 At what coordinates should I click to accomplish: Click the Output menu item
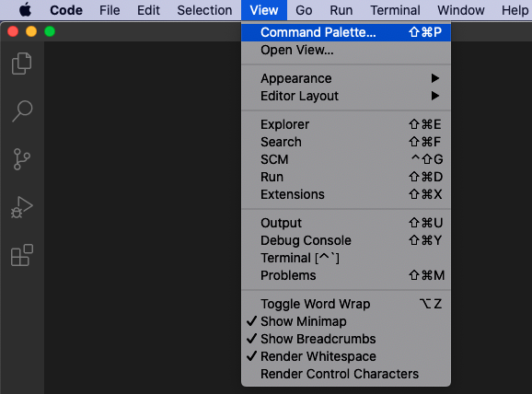coord(346,223)
